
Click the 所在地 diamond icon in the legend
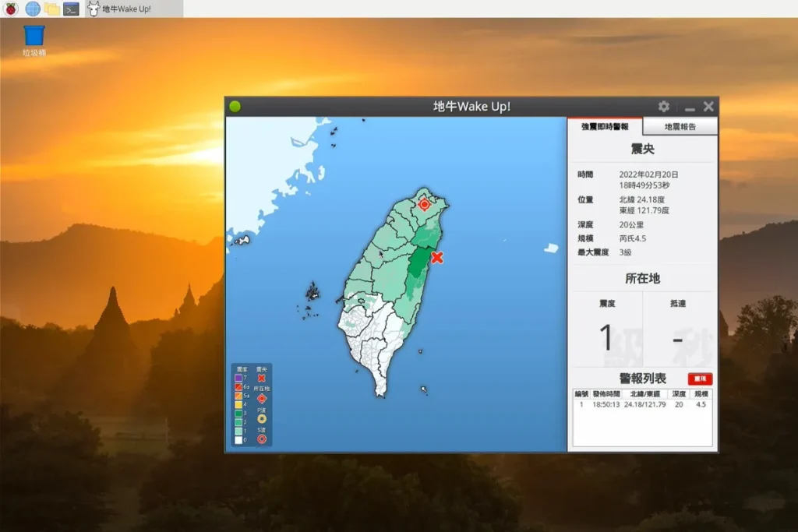coord(262,398)
